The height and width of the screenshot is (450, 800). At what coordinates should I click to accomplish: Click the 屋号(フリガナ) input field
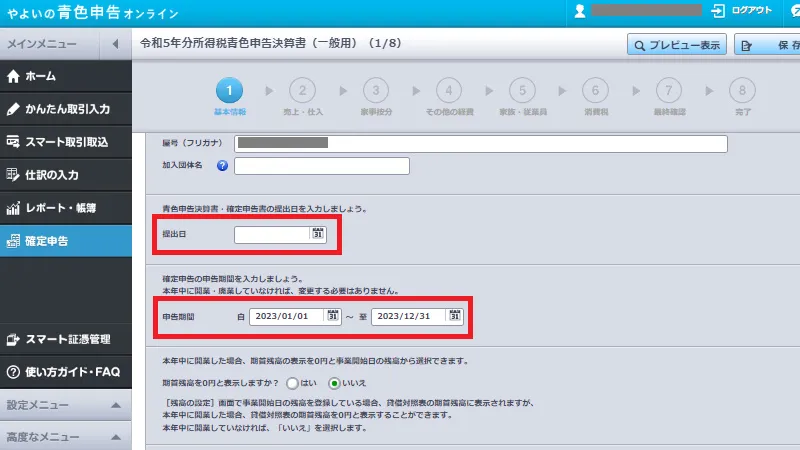pyautogui.click(x=481, y=143)
